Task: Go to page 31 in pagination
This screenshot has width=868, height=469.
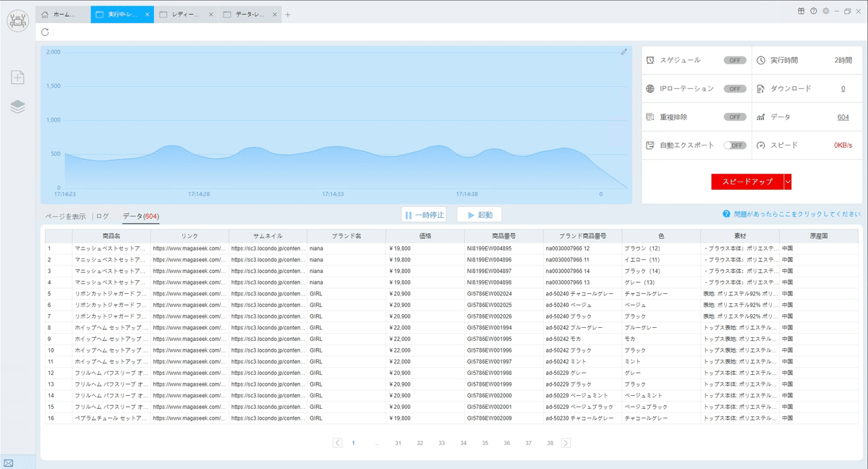Action: [398, 443]
